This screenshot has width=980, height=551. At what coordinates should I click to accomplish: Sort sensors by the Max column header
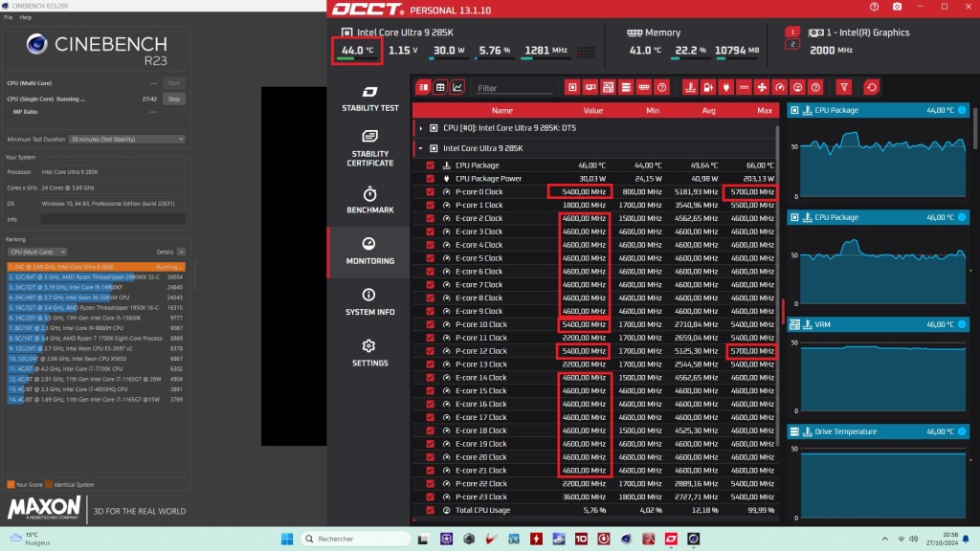pyautogui.click(x=765, y=111)
